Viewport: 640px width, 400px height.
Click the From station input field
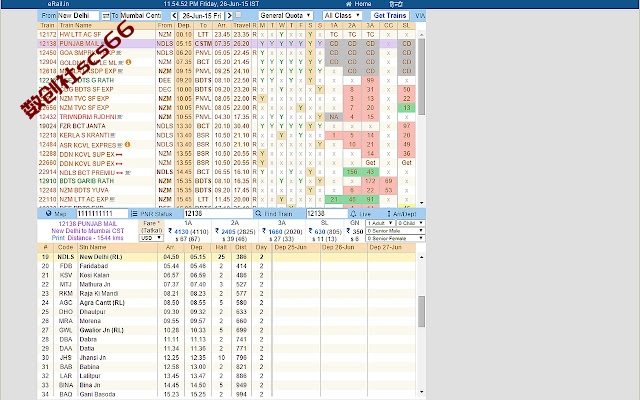click(x=78, y=16)
